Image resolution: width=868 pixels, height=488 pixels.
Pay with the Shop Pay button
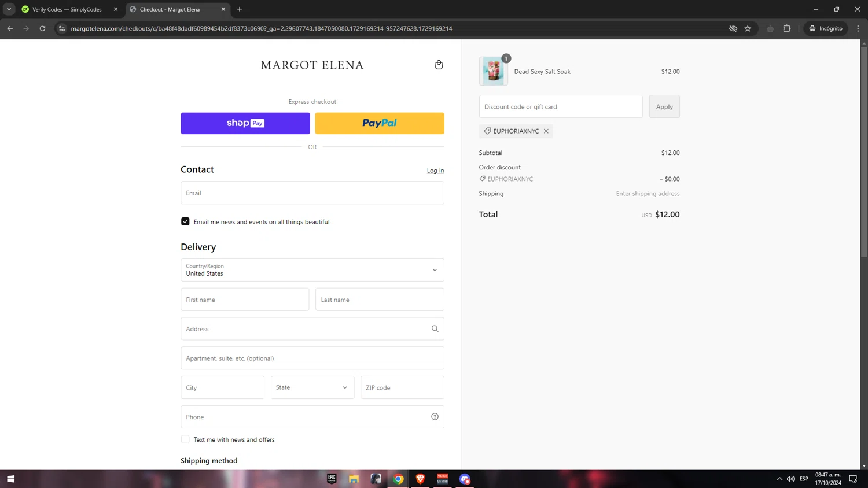[x=245, y=123]
